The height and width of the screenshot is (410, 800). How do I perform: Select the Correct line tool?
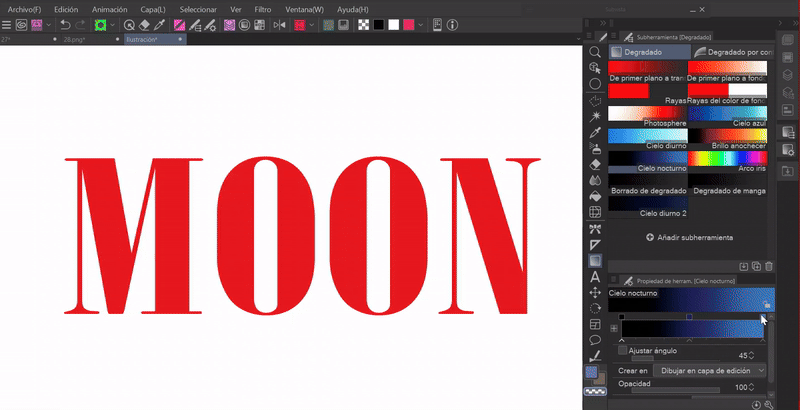click(595, 356)
